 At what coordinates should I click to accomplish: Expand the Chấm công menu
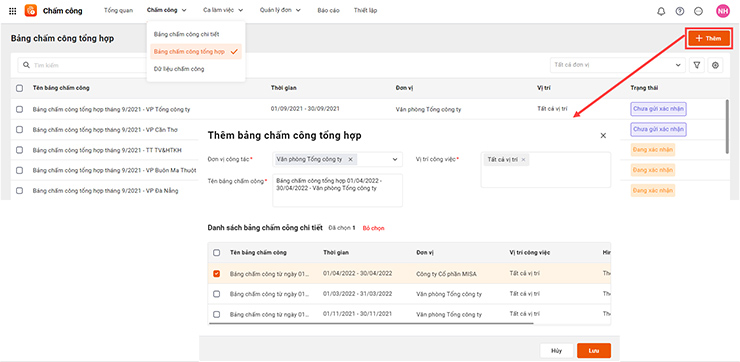point(167,10)
